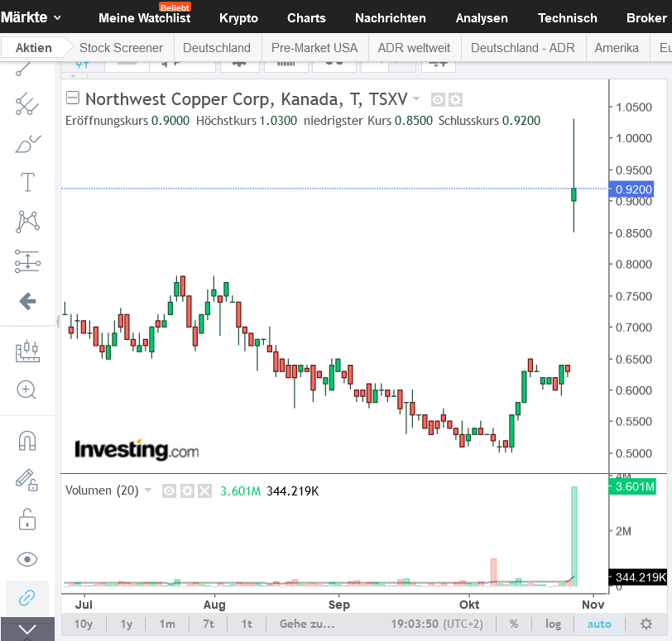The height and width of the screenshot is (641, 672).
Task: Open the Stock Screener link
Action: [121, 47]
